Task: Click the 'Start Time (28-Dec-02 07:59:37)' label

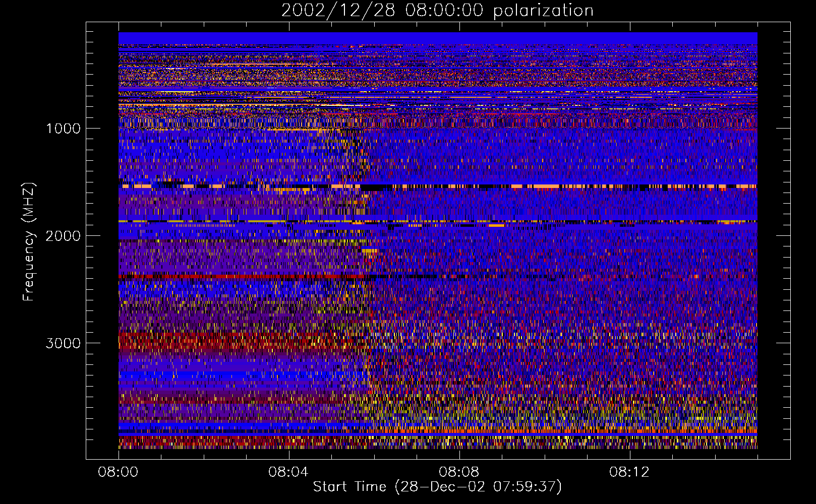Action: point(437,487)
